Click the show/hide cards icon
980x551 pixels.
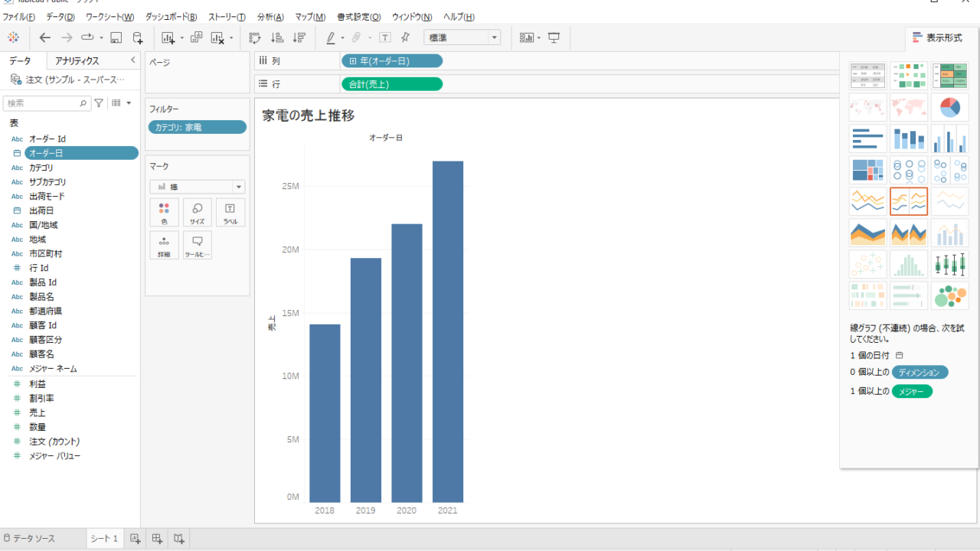point(527,37)
